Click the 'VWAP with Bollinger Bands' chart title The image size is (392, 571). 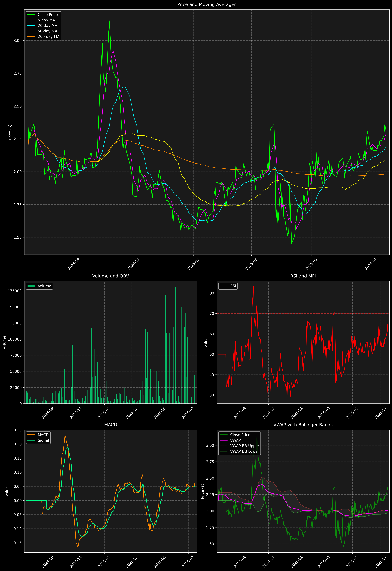[x=303, y=425]
